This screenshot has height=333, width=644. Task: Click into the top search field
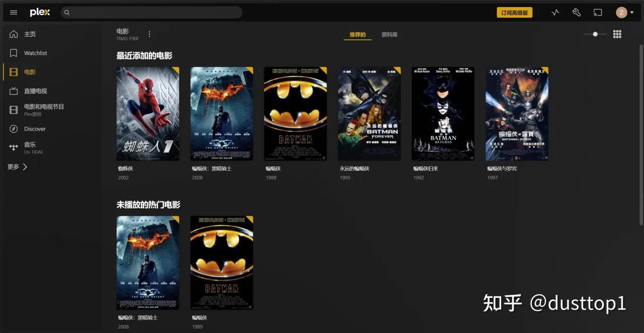[x=151, y=13]
